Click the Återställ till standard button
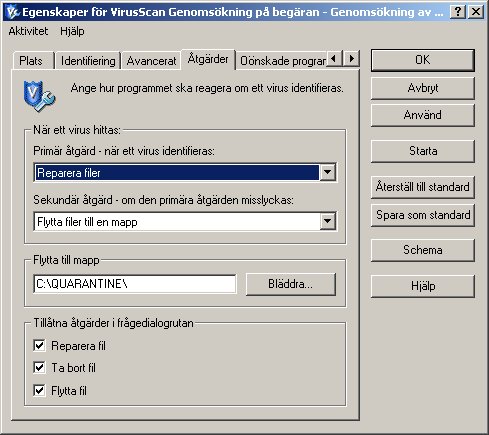 coord(423,187)
